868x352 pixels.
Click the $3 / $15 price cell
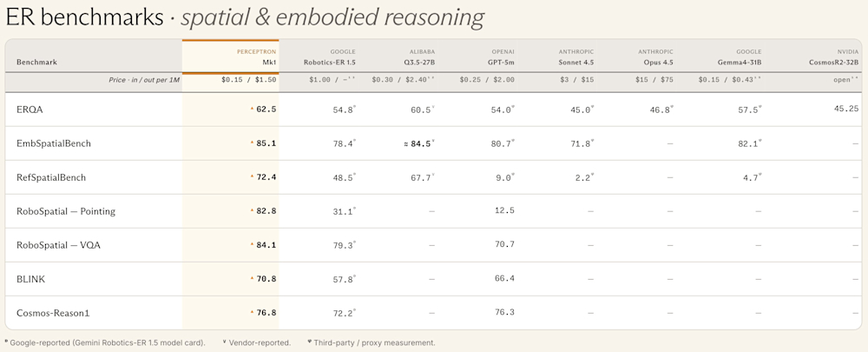[576, 80]
